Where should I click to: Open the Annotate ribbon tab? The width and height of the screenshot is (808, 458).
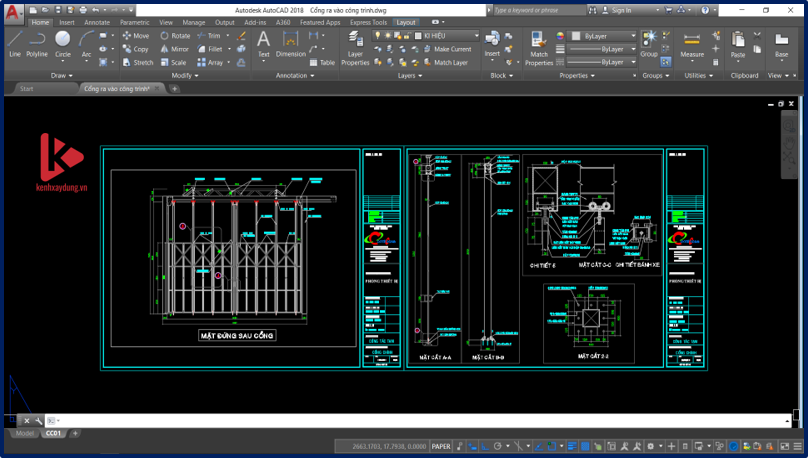(x=97, y=22)
